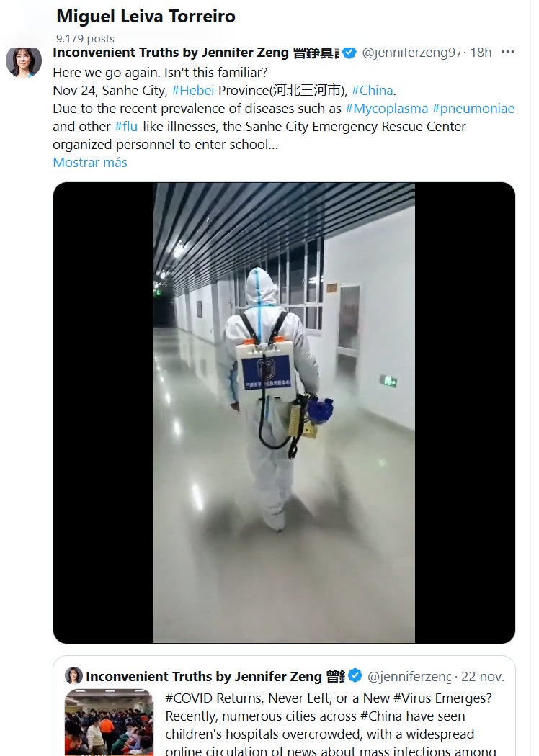
Task: Expand tweet text with Mostrar más
Action: [x=90, y=163]
